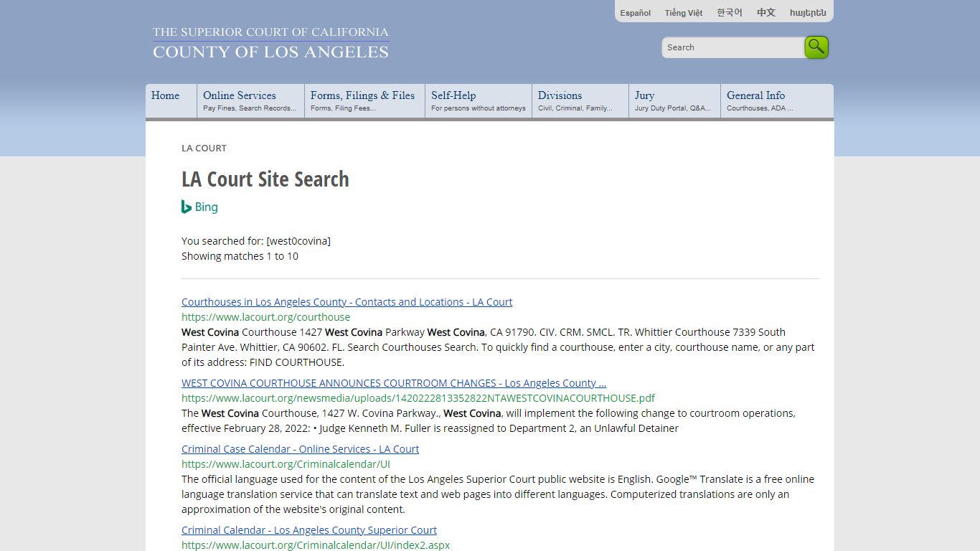Click the lacourt.org/Criminalcalendar/UI green URL
980x551 pixels.
pos(286,464)
